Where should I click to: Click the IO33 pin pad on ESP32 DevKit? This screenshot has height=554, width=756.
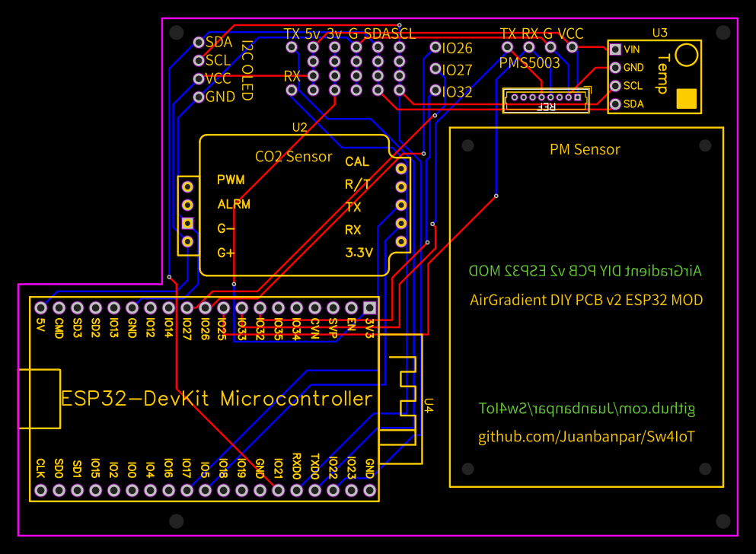pyautogui.click(x=241, y=307)
